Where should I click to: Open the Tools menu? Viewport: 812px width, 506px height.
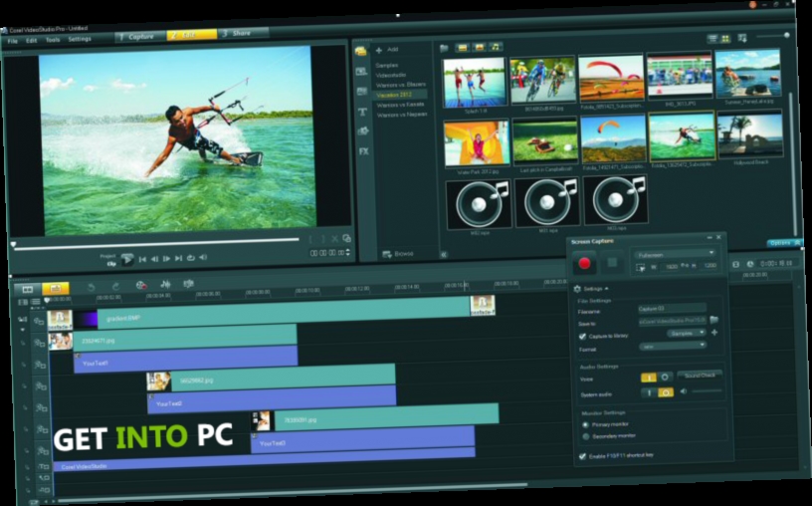click(x=53, y=40)
